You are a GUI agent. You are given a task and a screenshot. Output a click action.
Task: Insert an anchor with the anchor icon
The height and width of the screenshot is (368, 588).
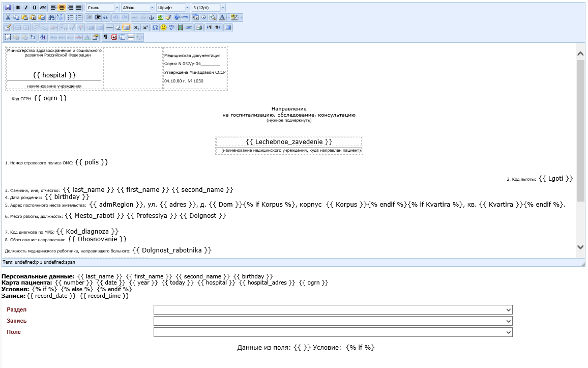[151, 17]
